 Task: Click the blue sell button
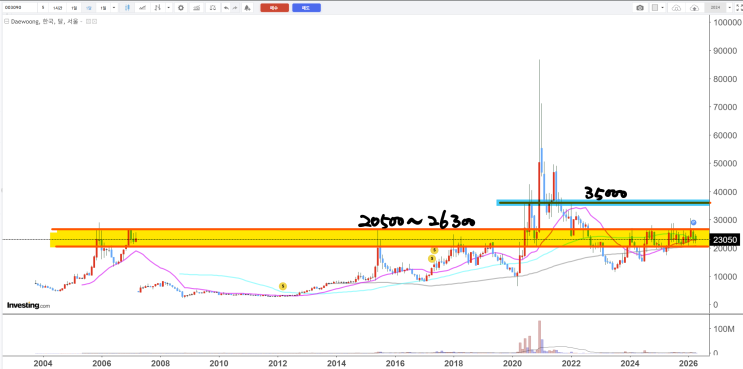[x=306, y=8]
